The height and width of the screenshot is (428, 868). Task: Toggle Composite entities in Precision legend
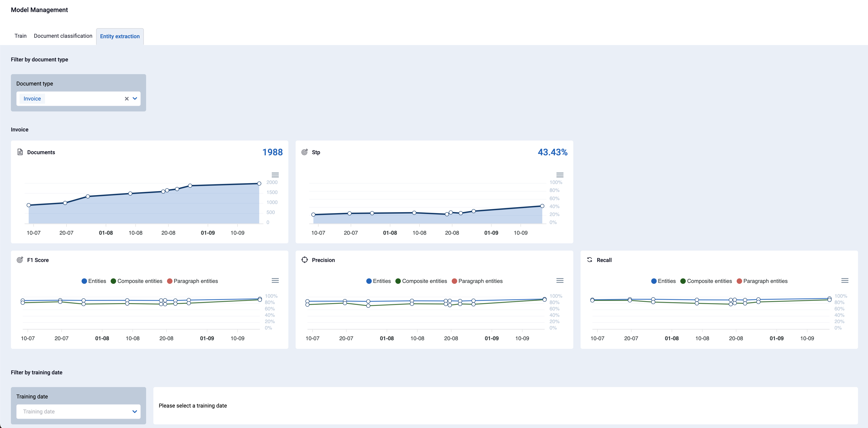coord(421,281)
